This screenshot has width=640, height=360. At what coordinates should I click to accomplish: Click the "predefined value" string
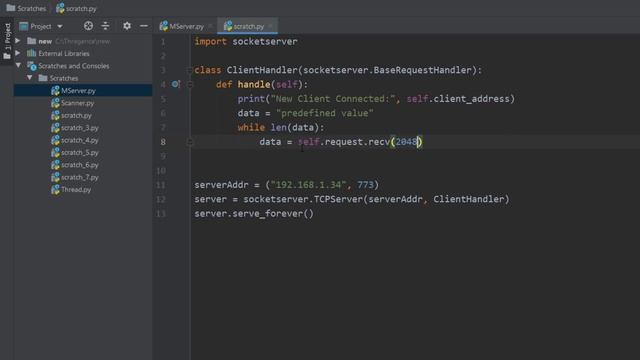(324, 113)
